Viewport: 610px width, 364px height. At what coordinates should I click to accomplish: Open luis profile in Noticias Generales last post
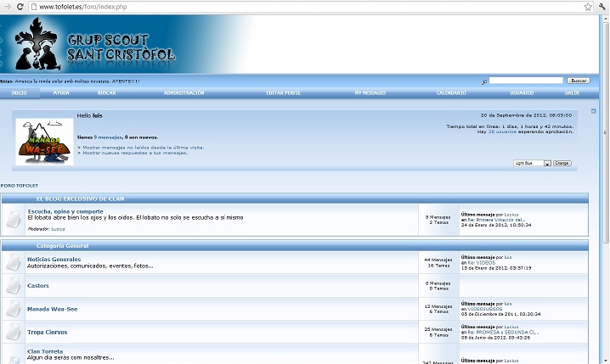coord(508,257)
